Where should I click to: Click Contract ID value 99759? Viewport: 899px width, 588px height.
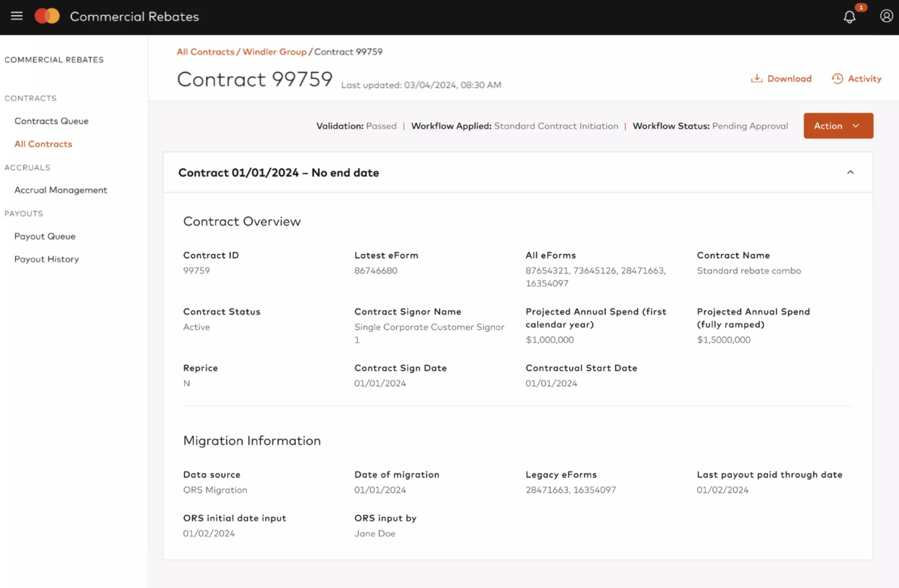tap(196, 271)
